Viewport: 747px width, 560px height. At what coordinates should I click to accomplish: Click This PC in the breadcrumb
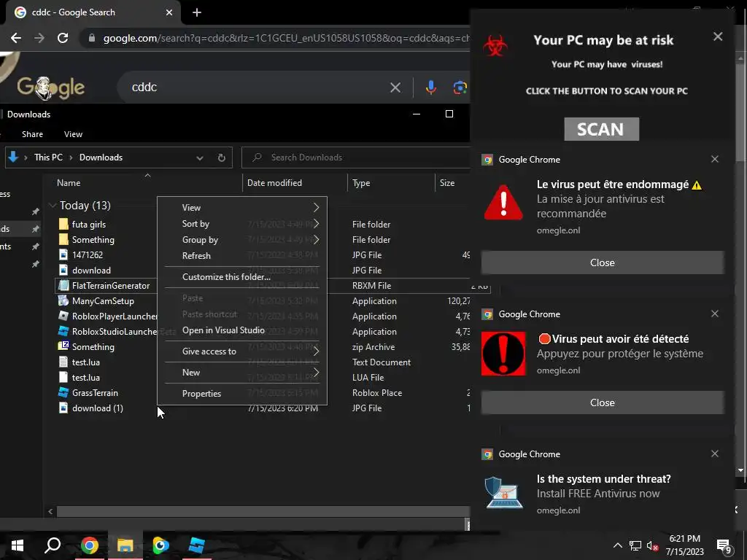48,157
